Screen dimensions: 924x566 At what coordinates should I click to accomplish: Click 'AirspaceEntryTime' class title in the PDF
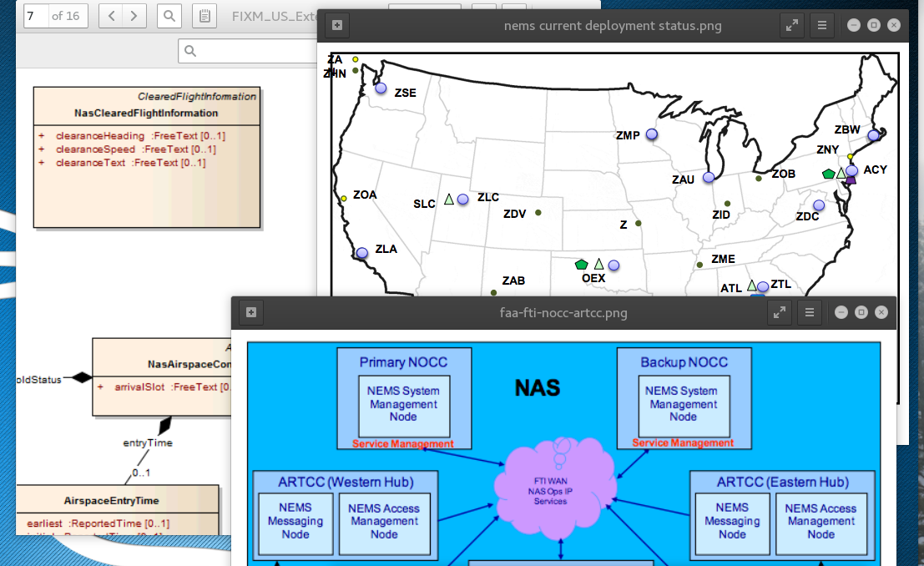tap(111, 501)
